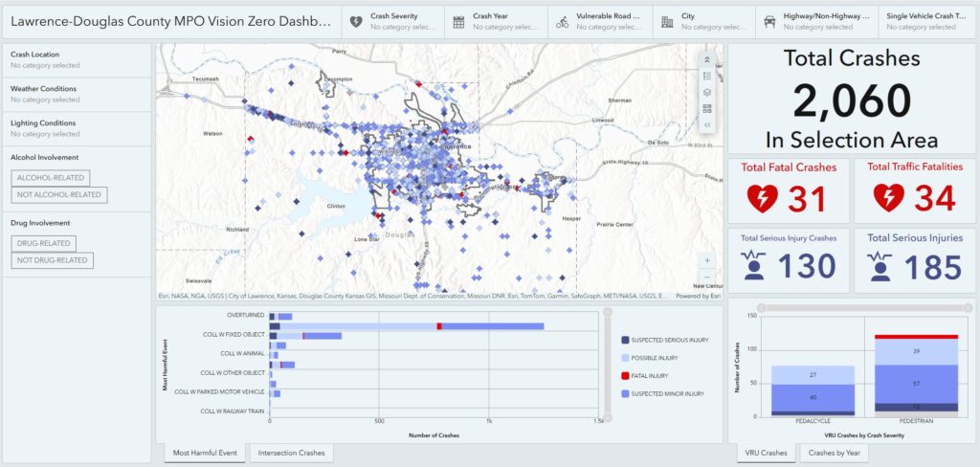
Task: Expand the Crash Location selector
Action: (76, 60)
